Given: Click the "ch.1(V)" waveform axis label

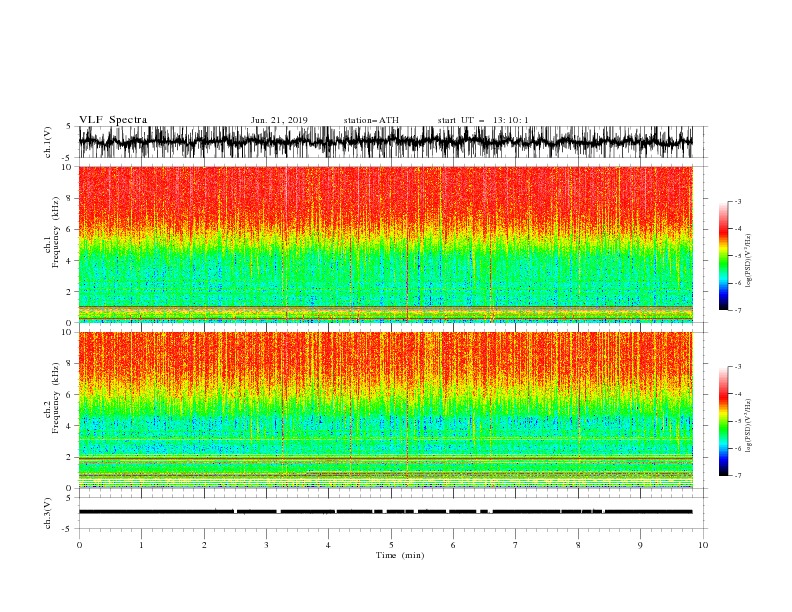Looking at the screenshot, I should pyautogui.click(x=48, y=142).
